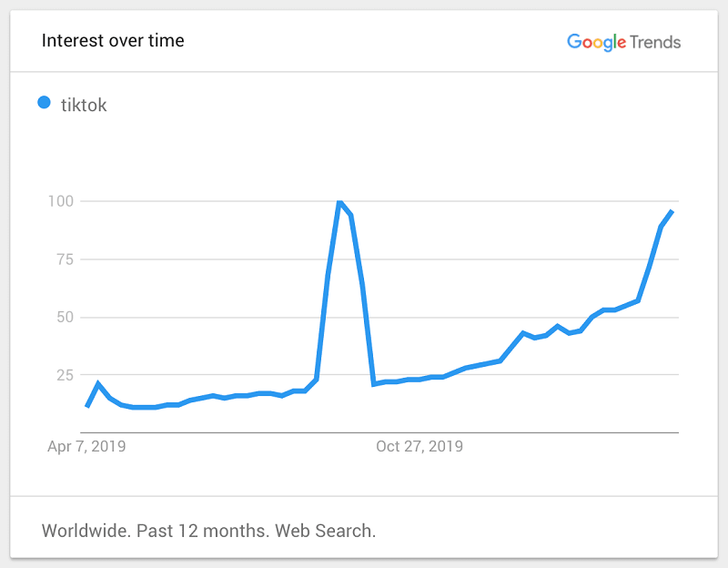Click the word Trends in the logo
The height and width of the screenshot is (568, 728).
(655, 42)
